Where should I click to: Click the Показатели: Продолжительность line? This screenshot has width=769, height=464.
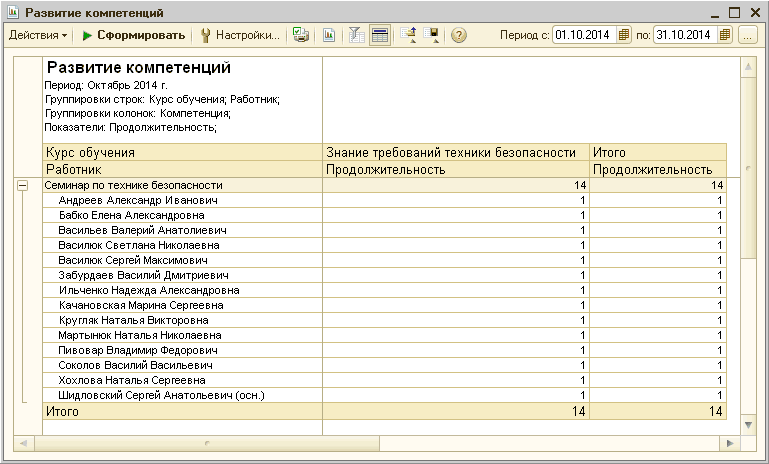pyautogui.click(x=130, y=128)
